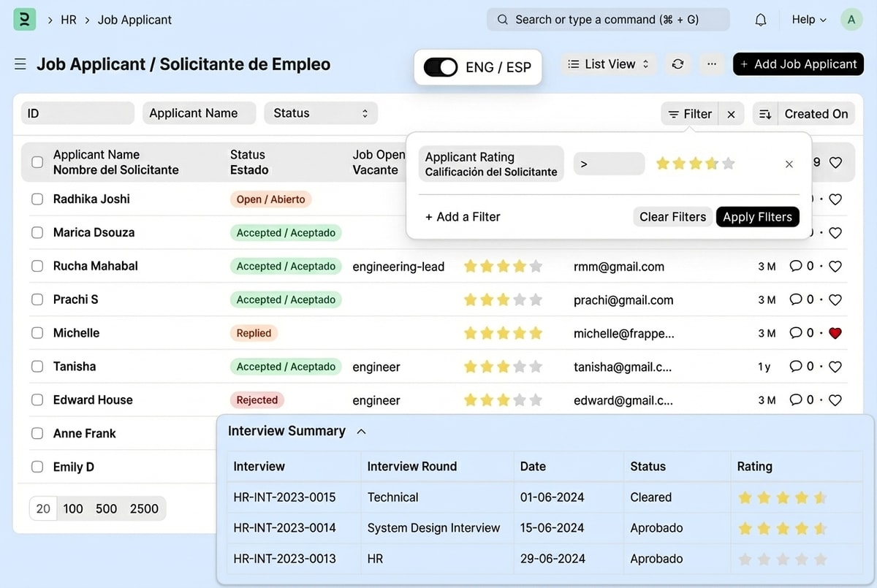Open the Help menu
877x588 pixels.
(x=809, y=20)
